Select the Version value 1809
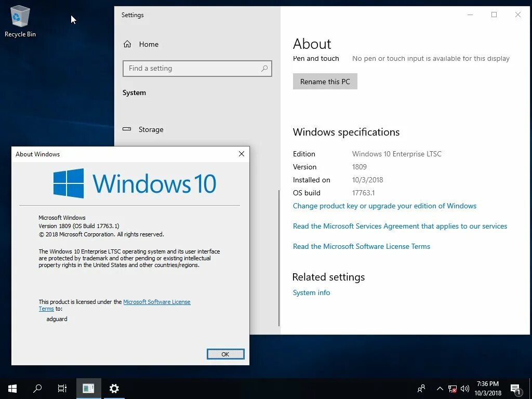 click(x=360, y=167)
